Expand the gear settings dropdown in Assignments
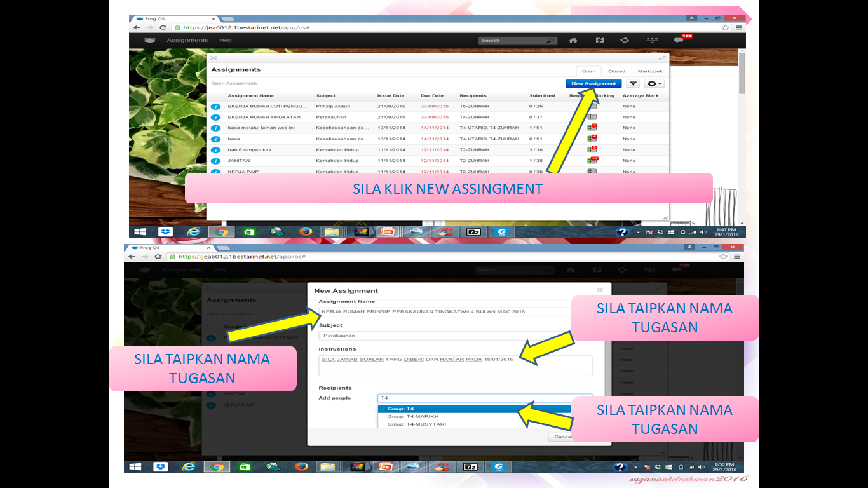Viewport: 868px width, 488px height. tap(654, 83)
